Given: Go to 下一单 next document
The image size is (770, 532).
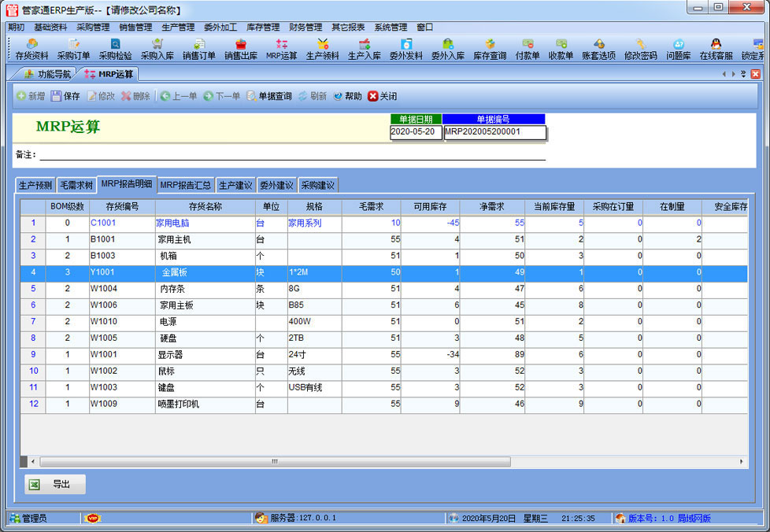Looking at the screenshot, I should pyautogui.click(x=221, y=96).
